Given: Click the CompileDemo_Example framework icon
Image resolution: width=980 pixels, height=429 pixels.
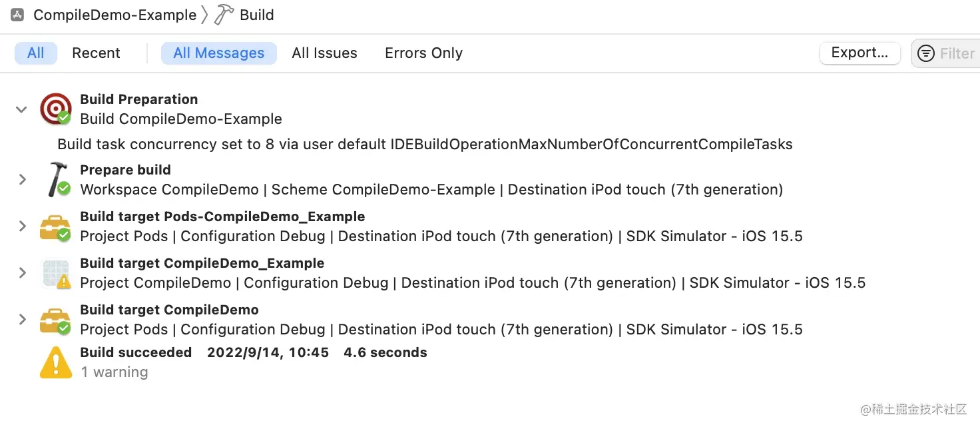Looking at the screenshot, I should (56, 272).
